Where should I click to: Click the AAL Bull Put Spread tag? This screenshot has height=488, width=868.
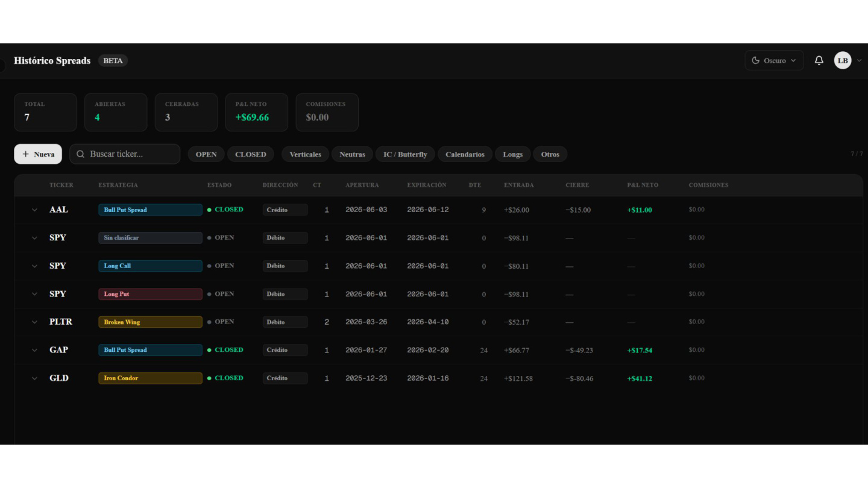point(150,210)
